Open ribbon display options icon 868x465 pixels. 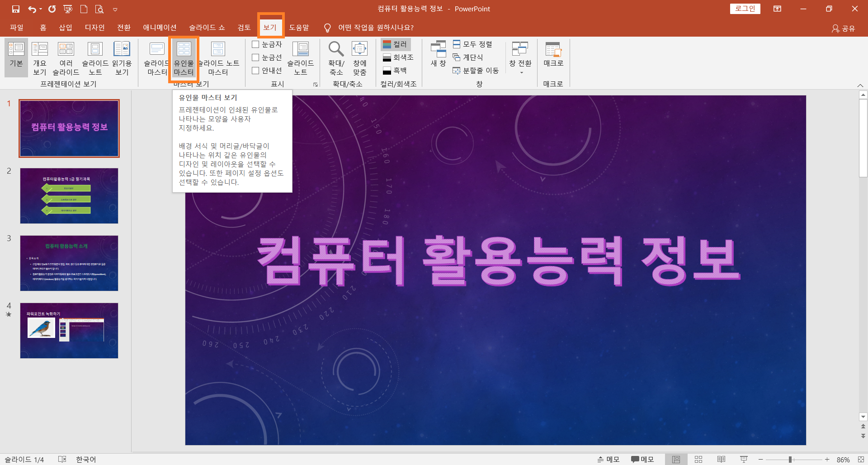778,9
